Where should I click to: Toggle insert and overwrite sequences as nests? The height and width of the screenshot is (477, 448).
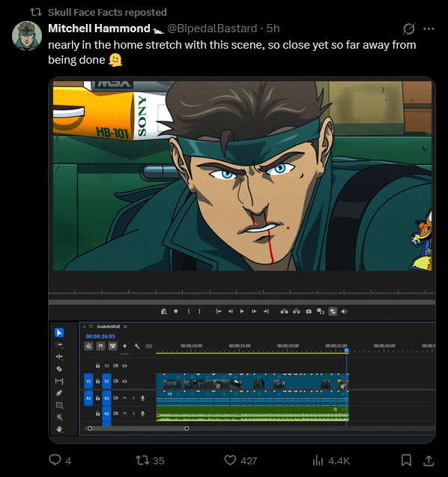88,346
